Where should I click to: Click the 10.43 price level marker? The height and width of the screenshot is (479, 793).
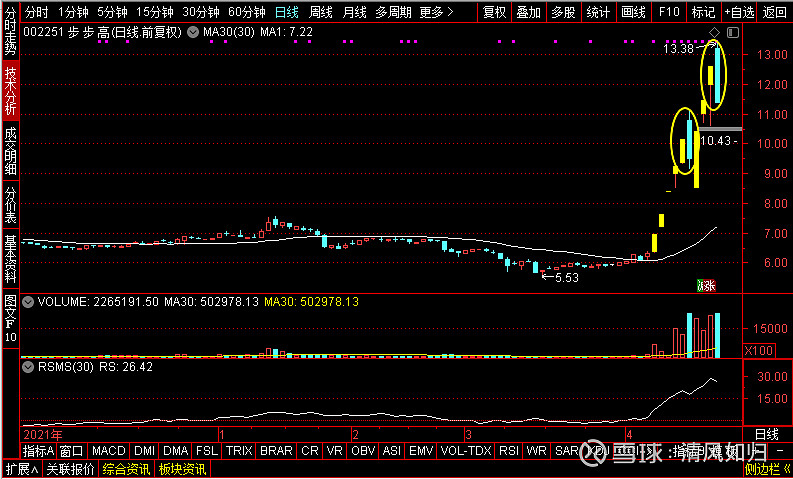[718, 141]
